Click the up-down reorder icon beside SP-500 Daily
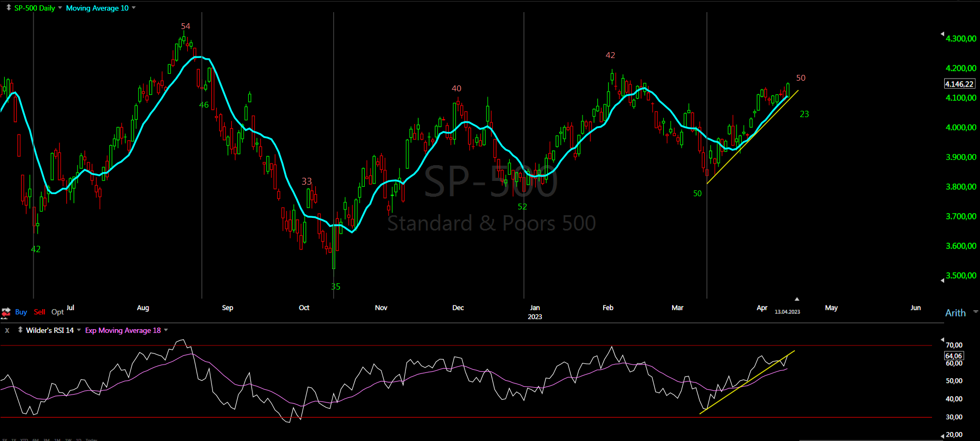 click(8, 7)
